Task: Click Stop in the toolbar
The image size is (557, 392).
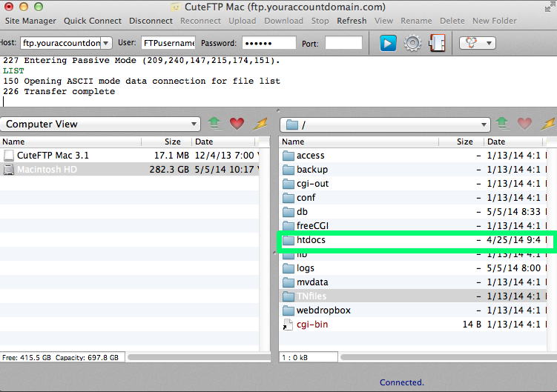Action: [x=320, y=21]
